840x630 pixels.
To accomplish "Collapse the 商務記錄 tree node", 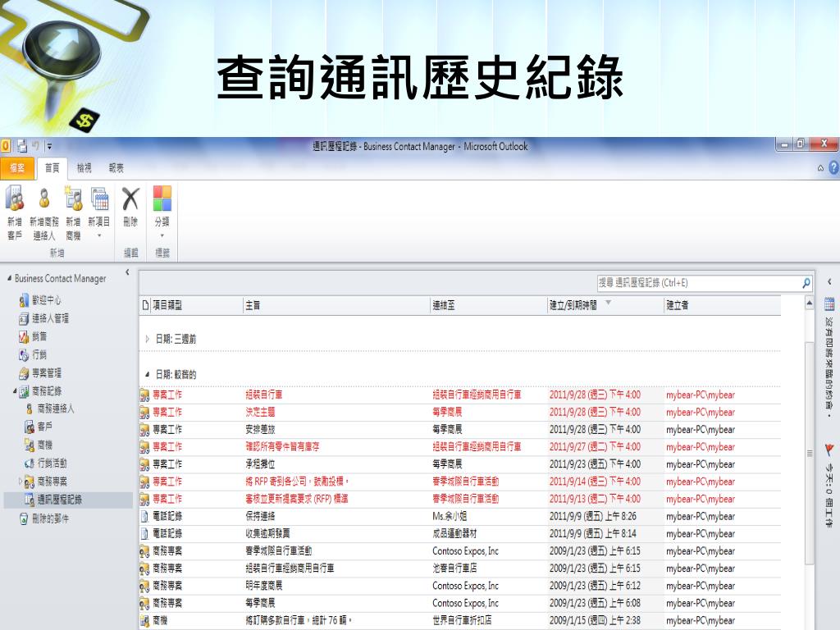I will (15, 391).
